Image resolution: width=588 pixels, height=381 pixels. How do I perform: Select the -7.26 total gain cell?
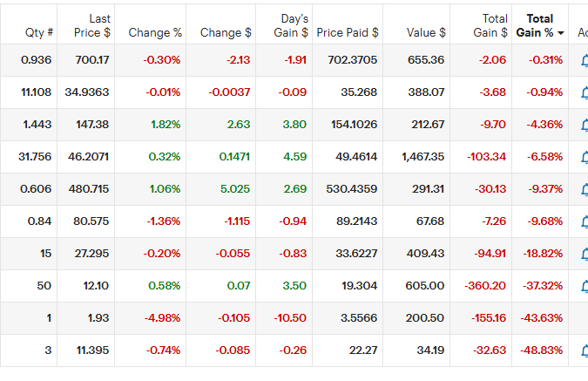[481, 221]
